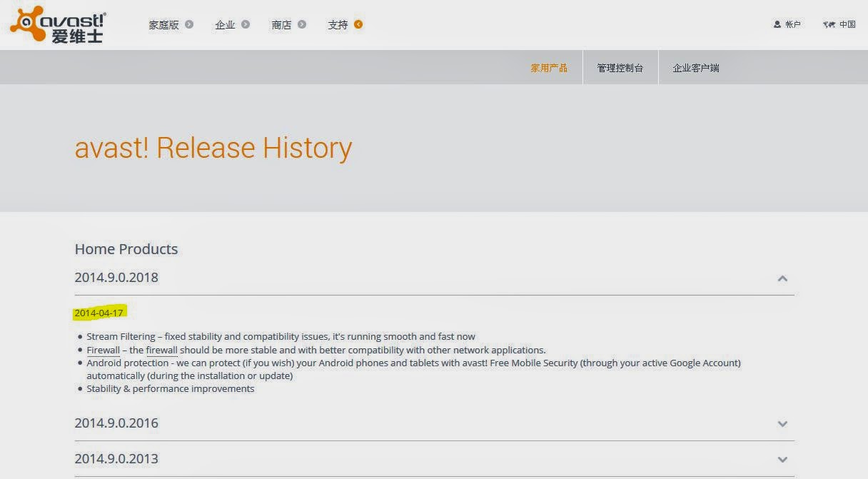Screen dimensions: 868x479
Task: Switch to the 企业客户端 tab
Action: (696, 68)
